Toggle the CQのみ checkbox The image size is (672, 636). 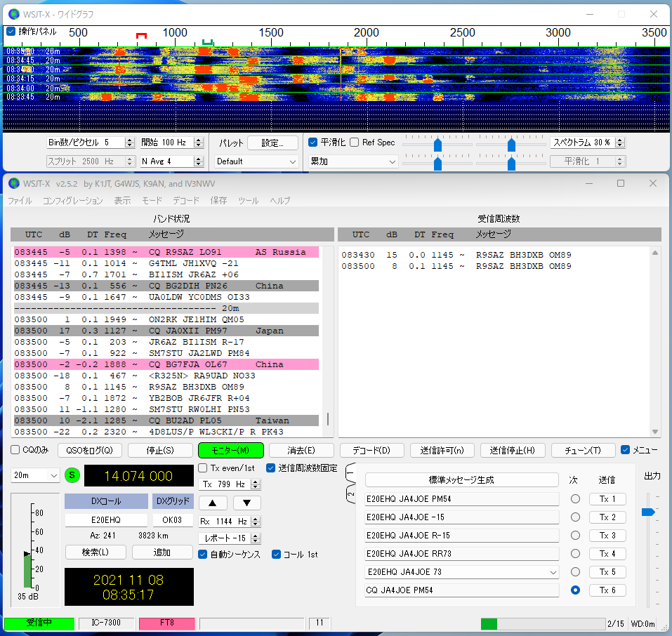coord(15,450)
